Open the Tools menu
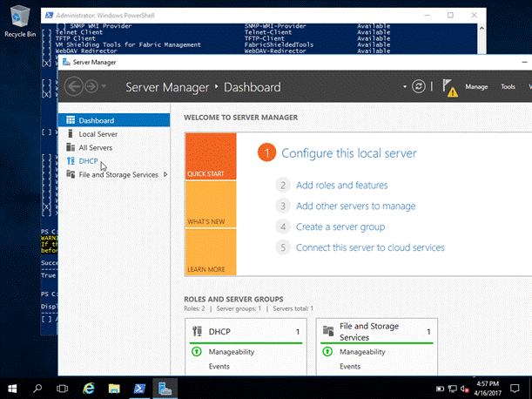 tap(508, 86)
